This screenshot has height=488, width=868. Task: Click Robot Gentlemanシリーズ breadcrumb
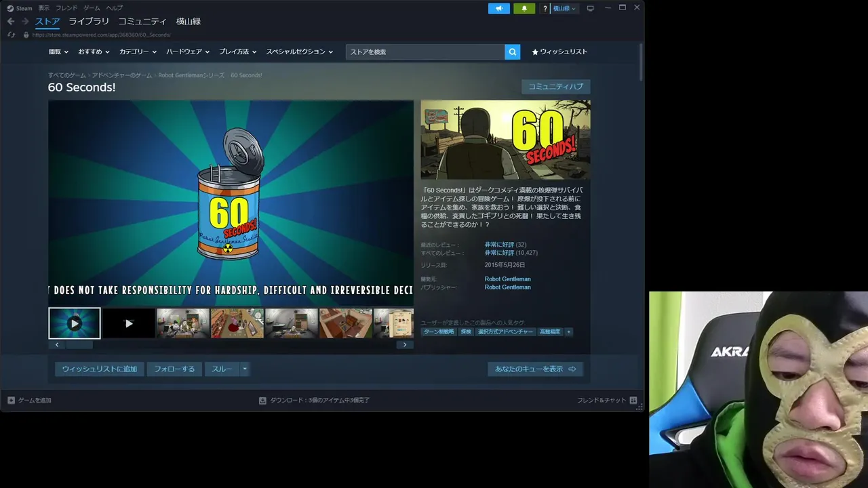coord(191,75)
